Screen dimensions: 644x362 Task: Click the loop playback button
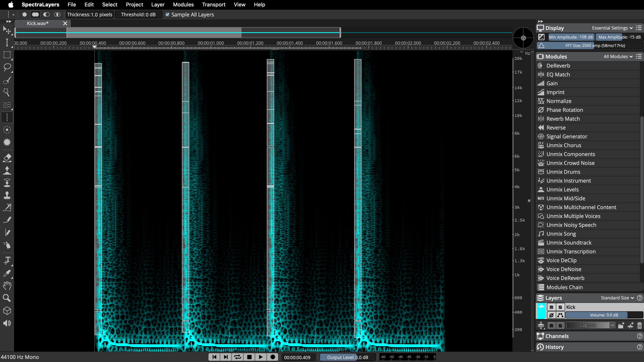pos(237,357)
